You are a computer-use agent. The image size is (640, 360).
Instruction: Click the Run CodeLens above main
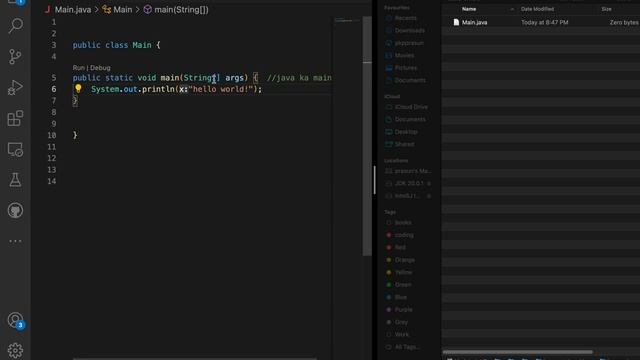pos(78,68)
